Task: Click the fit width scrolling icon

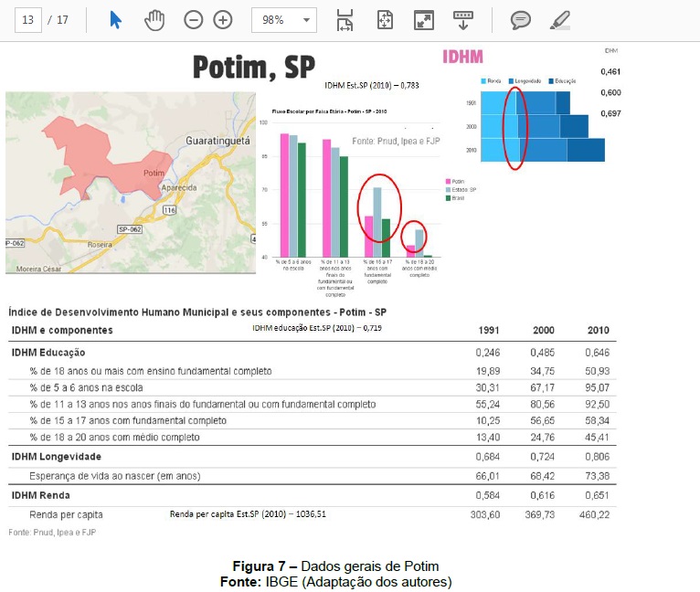Action: point(345,20)
